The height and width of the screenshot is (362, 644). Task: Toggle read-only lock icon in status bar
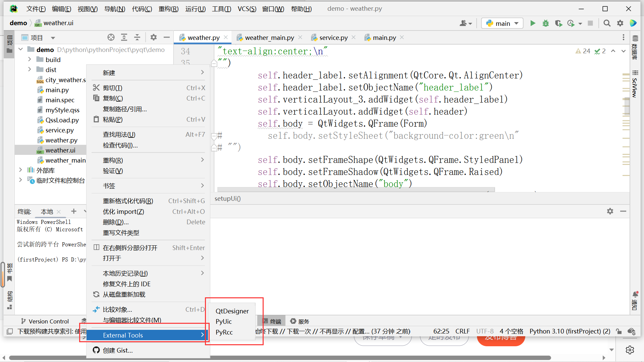coord(619,331)
